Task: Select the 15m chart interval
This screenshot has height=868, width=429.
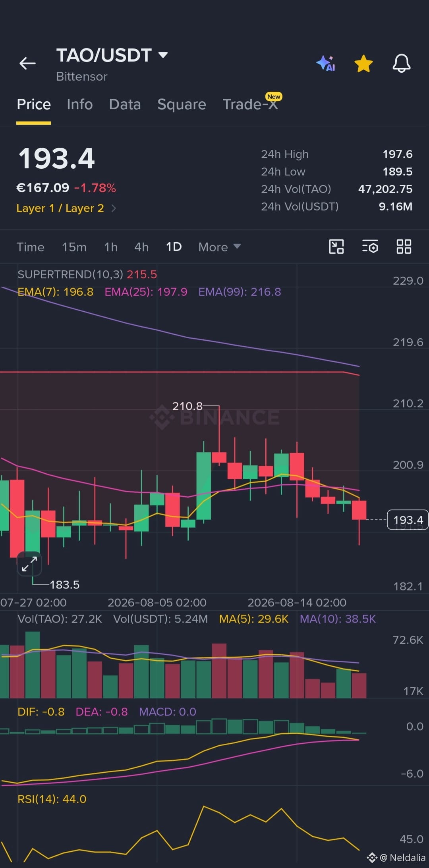Action: pos(74,247)
